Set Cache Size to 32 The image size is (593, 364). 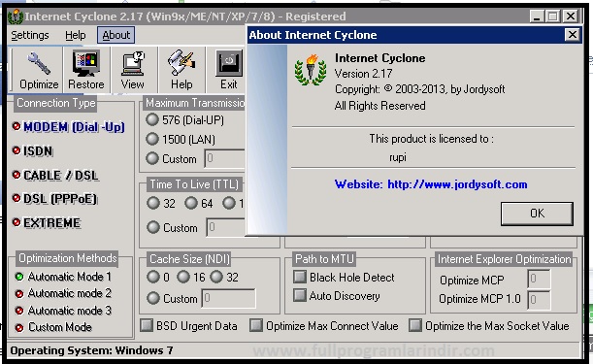216,277
